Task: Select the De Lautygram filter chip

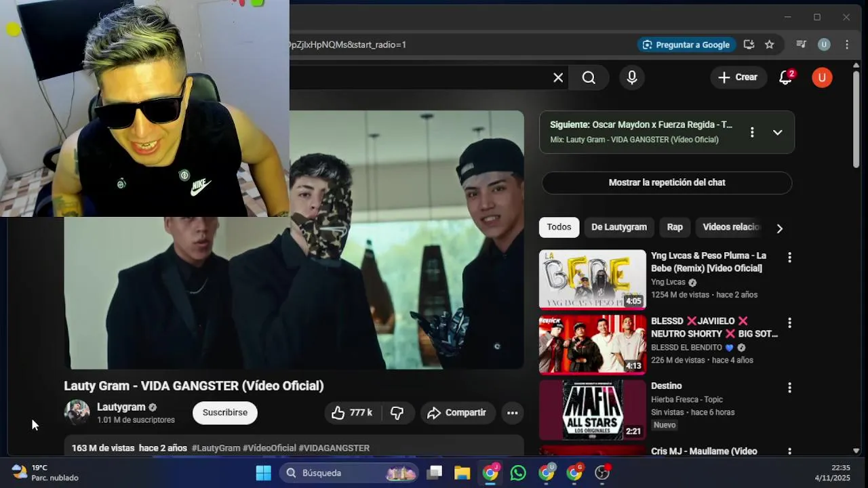Action: (619, 227)
